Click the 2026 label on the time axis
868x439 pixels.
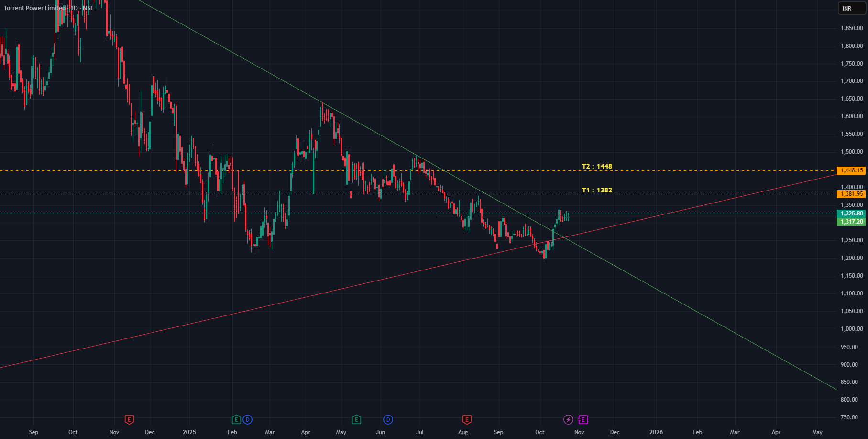pyautogui.click(x=656, y=432)
